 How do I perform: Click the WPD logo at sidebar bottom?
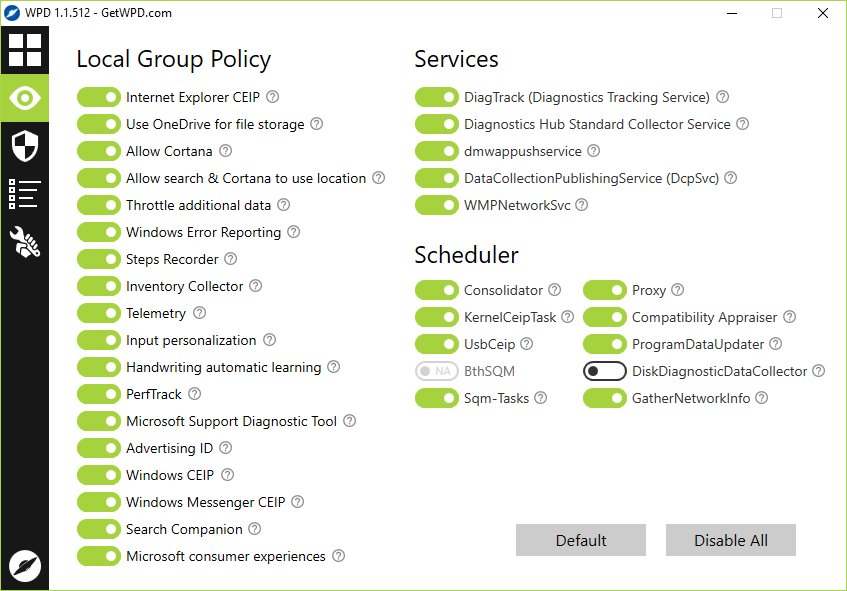pos(25,566)
